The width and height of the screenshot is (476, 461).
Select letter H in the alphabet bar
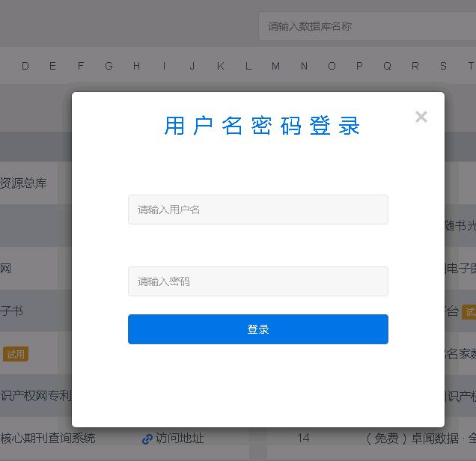coord(136,66)
